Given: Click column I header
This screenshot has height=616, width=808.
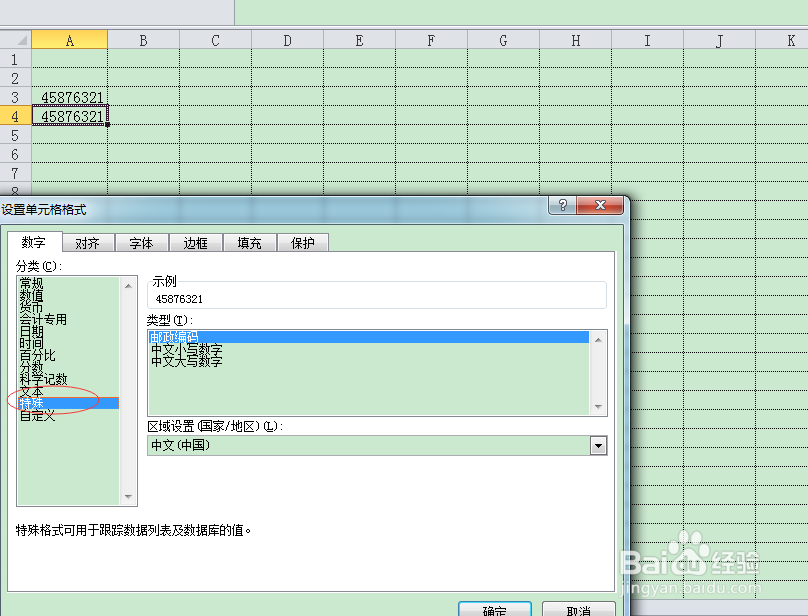Looking at the screenshot, I should 647,40.
